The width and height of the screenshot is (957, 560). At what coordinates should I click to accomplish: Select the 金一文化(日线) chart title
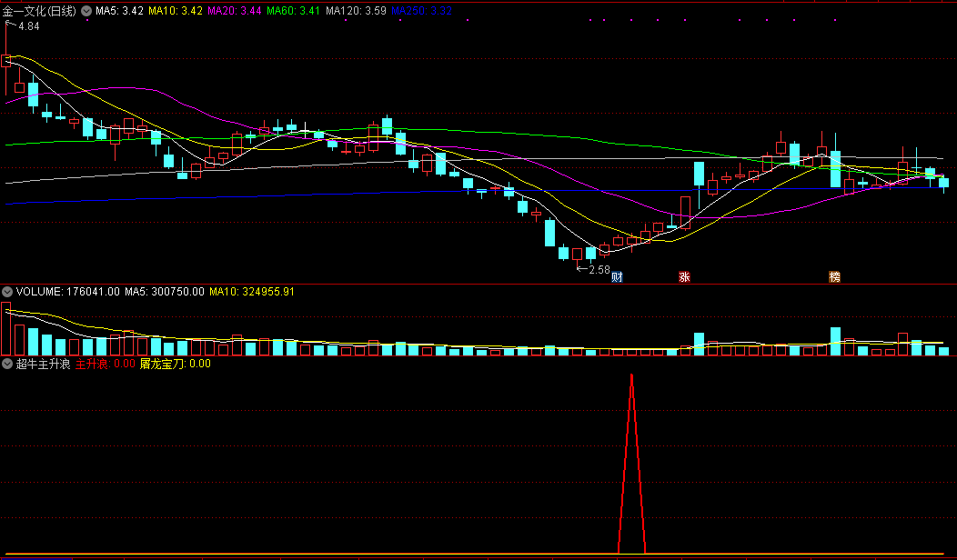pos(39,11)
